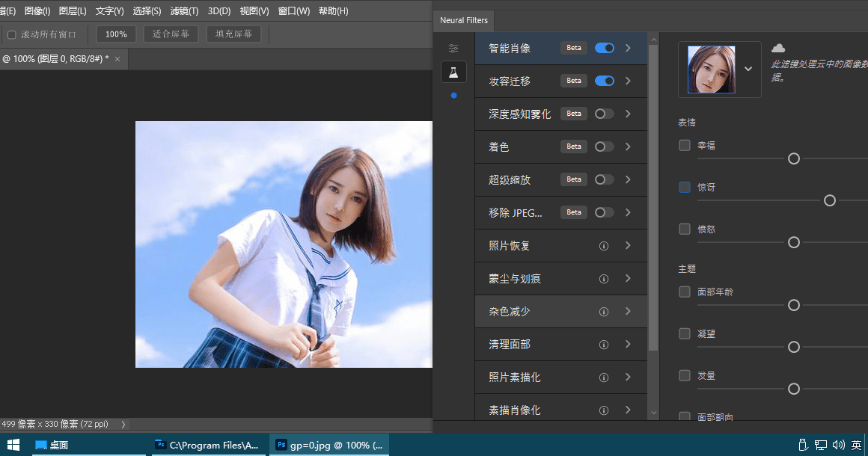The height and width of the screenshot is (456, 868).
Task: Enable the 着色 filter toggle
Action: pyautogui.click(x=603, y=146)
